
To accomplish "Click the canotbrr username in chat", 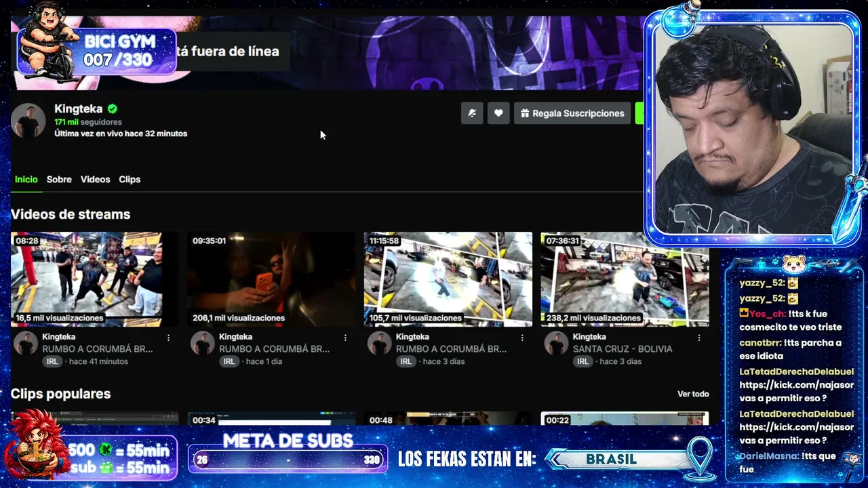I will (x=760, y=343).
